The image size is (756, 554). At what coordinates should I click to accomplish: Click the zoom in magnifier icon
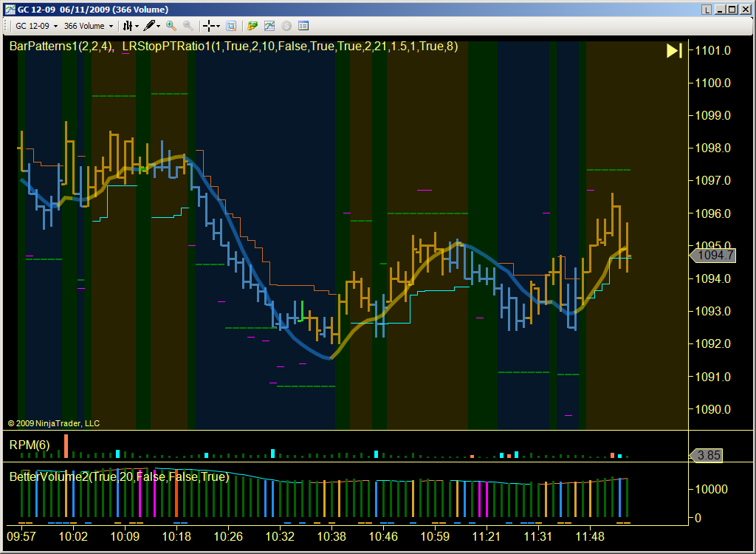point(171,26)
